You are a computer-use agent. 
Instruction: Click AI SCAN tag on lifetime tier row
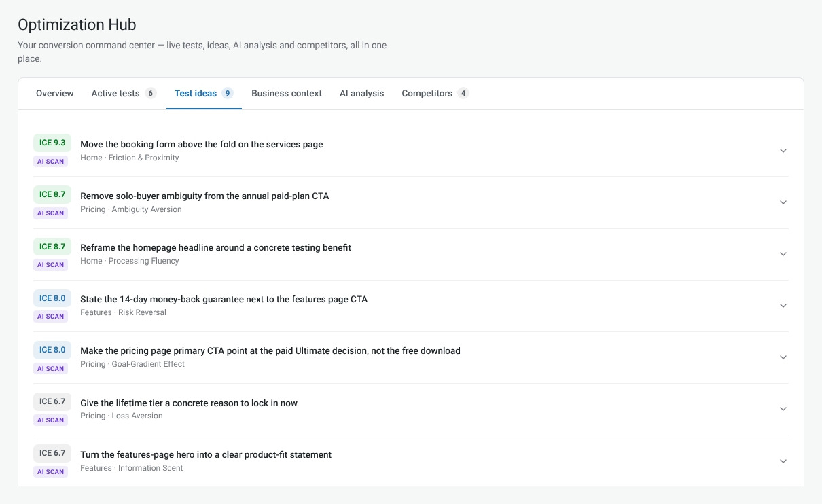pos(50,420)
